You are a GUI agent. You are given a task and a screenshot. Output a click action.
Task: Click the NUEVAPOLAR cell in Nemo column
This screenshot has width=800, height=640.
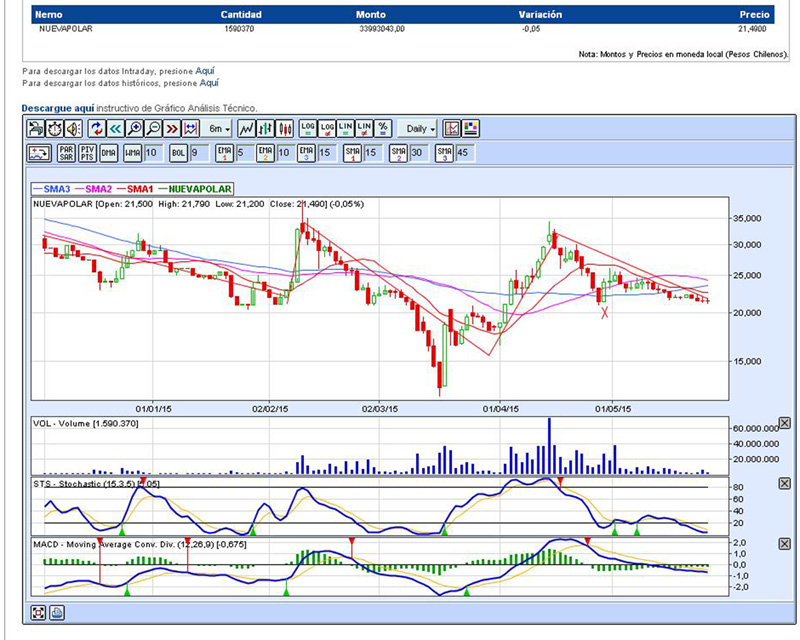(66, 29)
